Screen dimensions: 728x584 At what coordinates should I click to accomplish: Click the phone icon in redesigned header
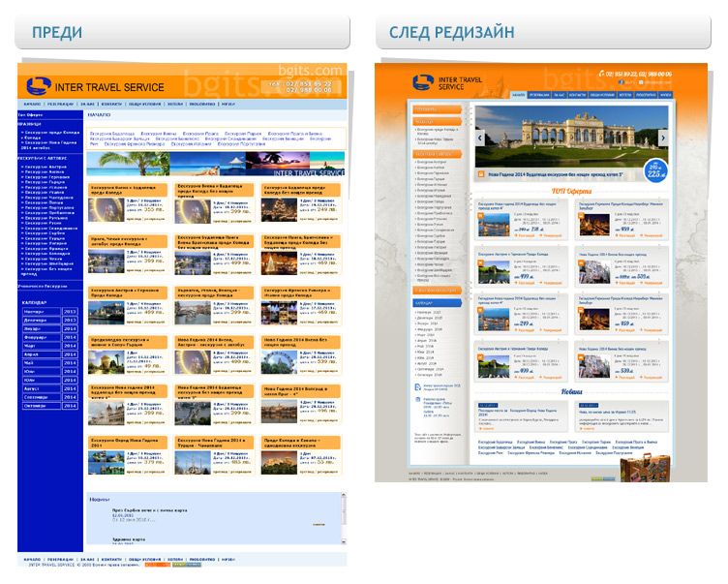point(601,74)
